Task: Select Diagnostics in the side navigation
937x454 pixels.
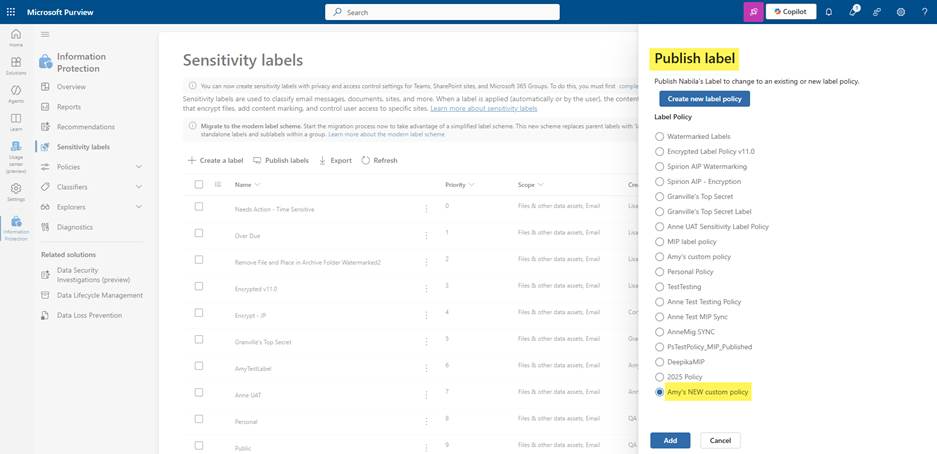Action: tap(75, 227)
